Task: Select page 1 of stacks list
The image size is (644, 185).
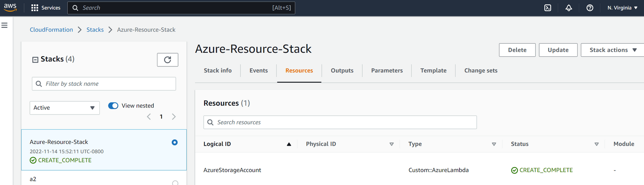Action: point(161,117)
